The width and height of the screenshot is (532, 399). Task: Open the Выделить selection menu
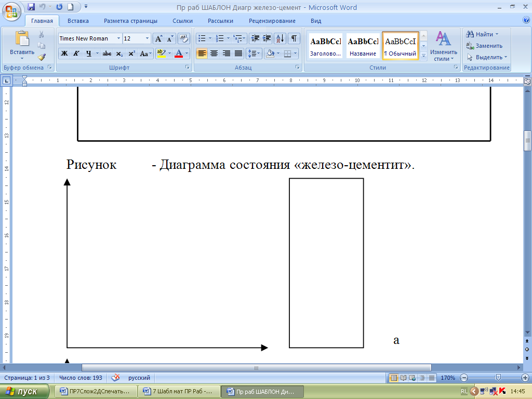[x=487, y=57]
